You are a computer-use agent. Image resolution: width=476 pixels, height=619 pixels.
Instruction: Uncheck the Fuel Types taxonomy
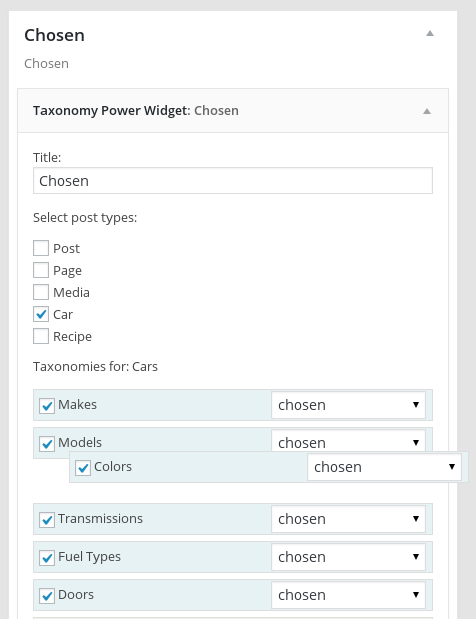tap(47, 558)
